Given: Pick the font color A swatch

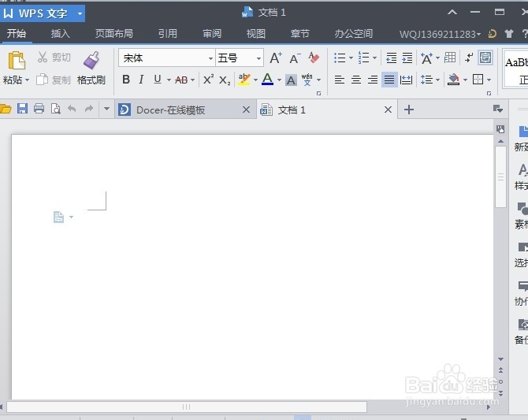Looking at the screenshot, I should point(267,80).
